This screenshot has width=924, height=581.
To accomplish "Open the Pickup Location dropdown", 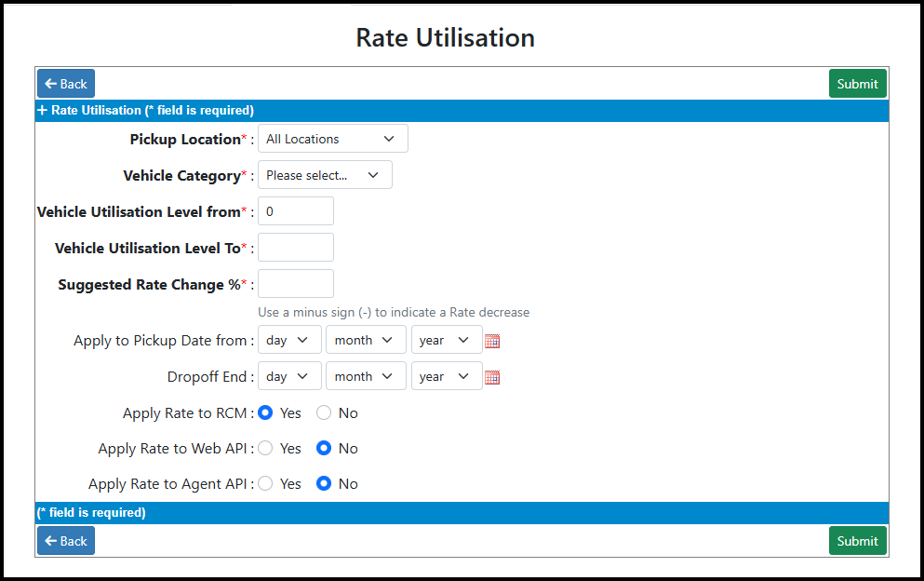I will (333, 139).
